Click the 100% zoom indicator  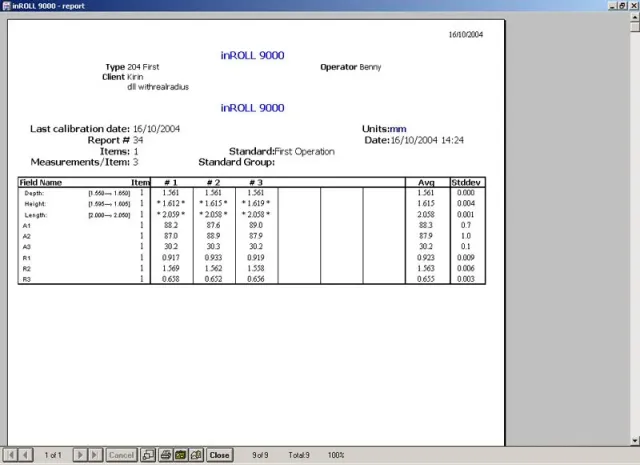[336, 455]
